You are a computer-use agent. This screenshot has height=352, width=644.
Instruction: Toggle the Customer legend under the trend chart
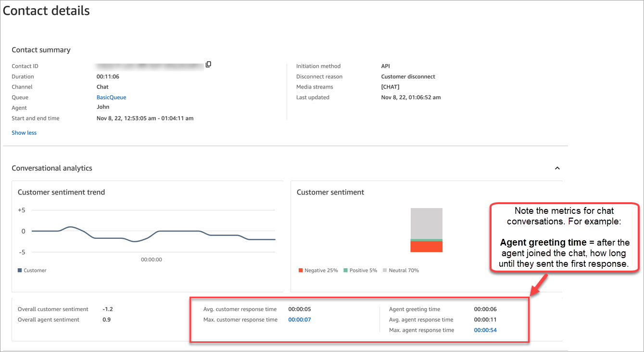pyautogui.click(x=32, y=270)
